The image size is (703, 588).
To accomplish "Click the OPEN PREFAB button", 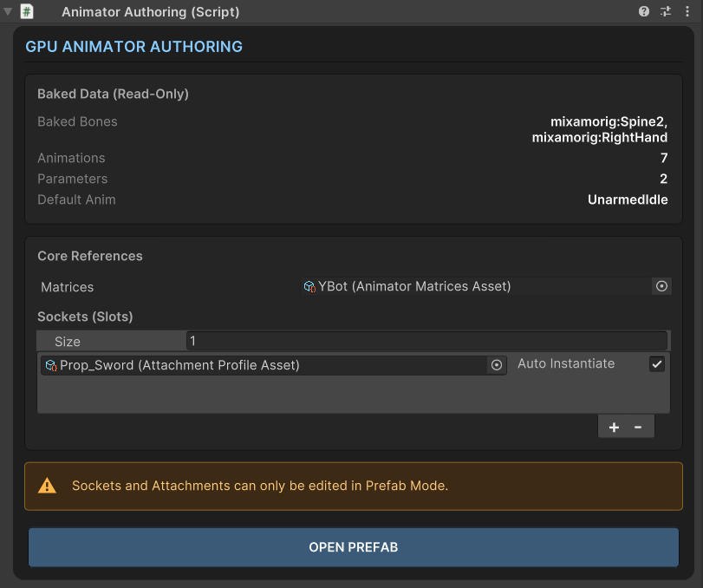I will (x=354, y=547).
